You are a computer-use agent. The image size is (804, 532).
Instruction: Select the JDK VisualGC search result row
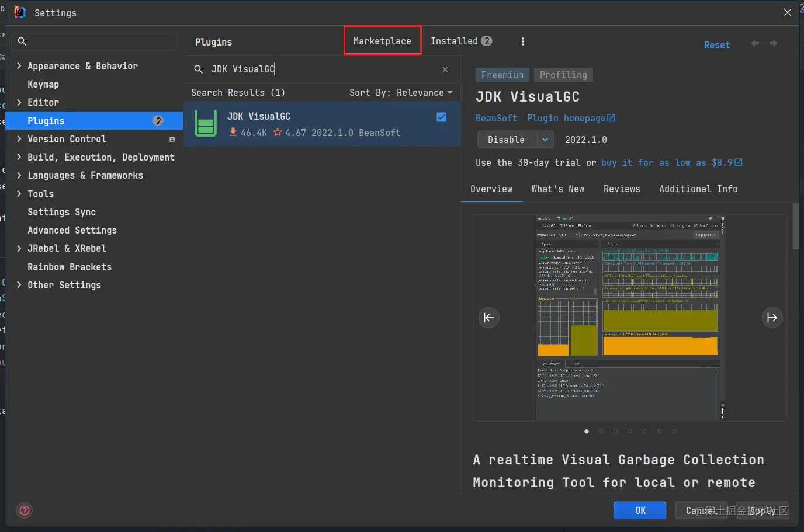click(x=322, y=124)
